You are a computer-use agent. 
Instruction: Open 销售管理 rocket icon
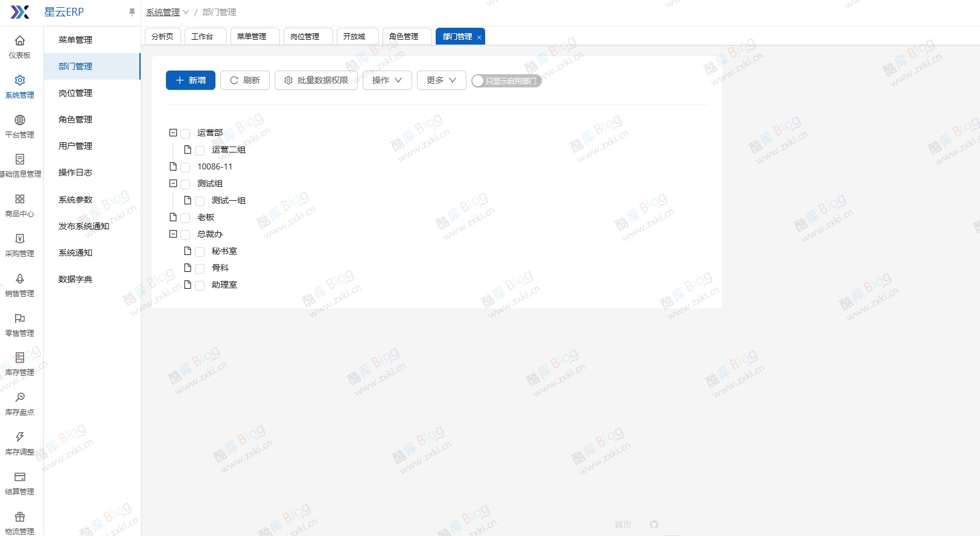[20, 279]
